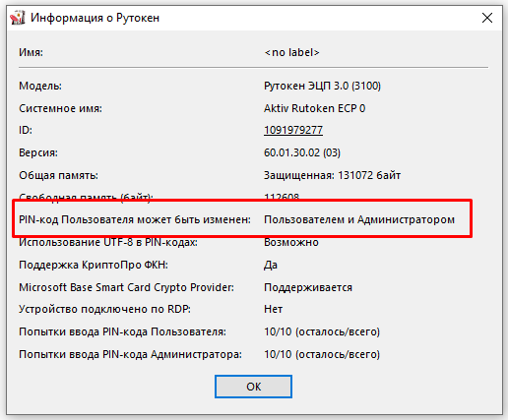Image resolution: width=508 pixels, height=420 pixels.
Task: Select the "<no label>" name value
Action: pos(291,52)
